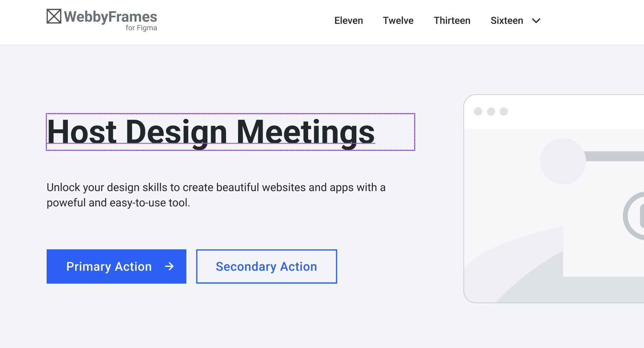Click the partial ring icon at the right edge
Image resolution: width=644 pixels, height=348 pixels.
[x=632, y=216]
